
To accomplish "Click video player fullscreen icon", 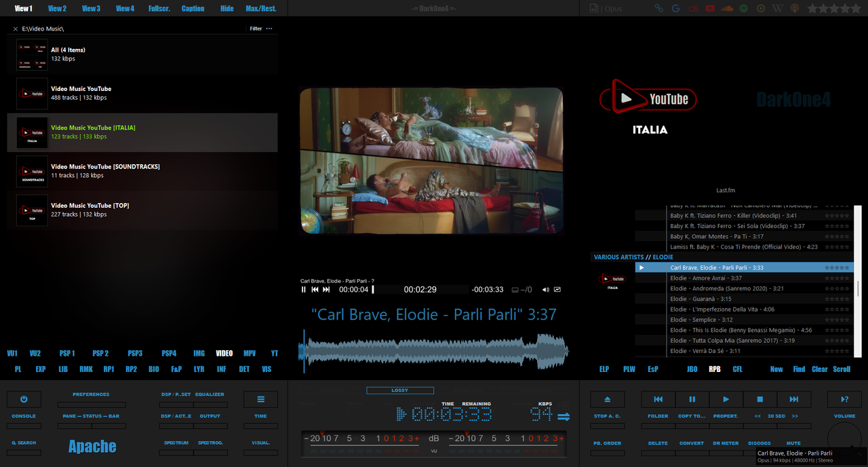I will coord(557,289).
